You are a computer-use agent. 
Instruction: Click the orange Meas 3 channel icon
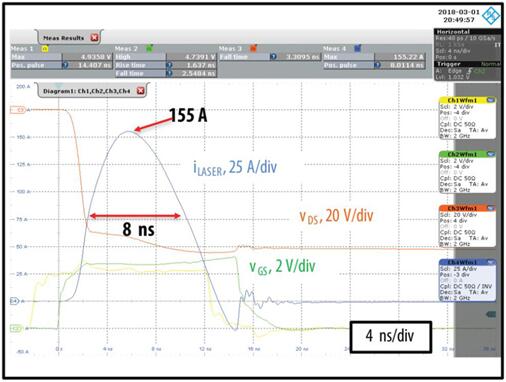click(x=254, y=49)
